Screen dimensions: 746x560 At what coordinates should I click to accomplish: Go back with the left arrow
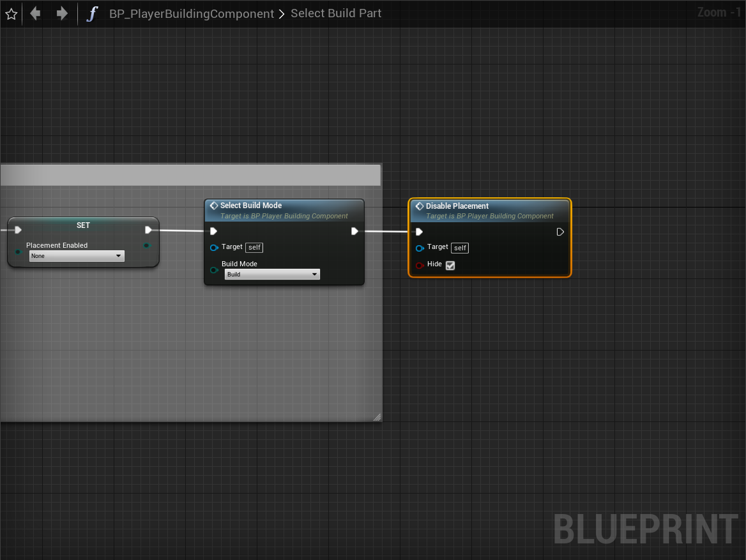tap(35, 13)
